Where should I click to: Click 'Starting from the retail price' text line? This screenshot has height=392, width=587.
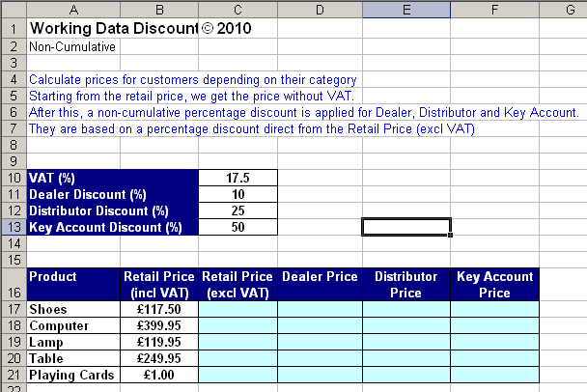tap(191, 97)
